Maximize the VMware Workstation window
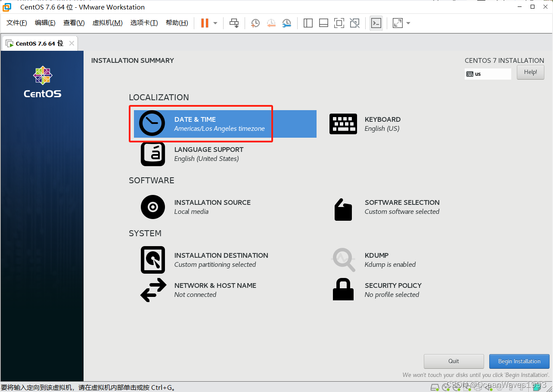 (x=532, y=7)
